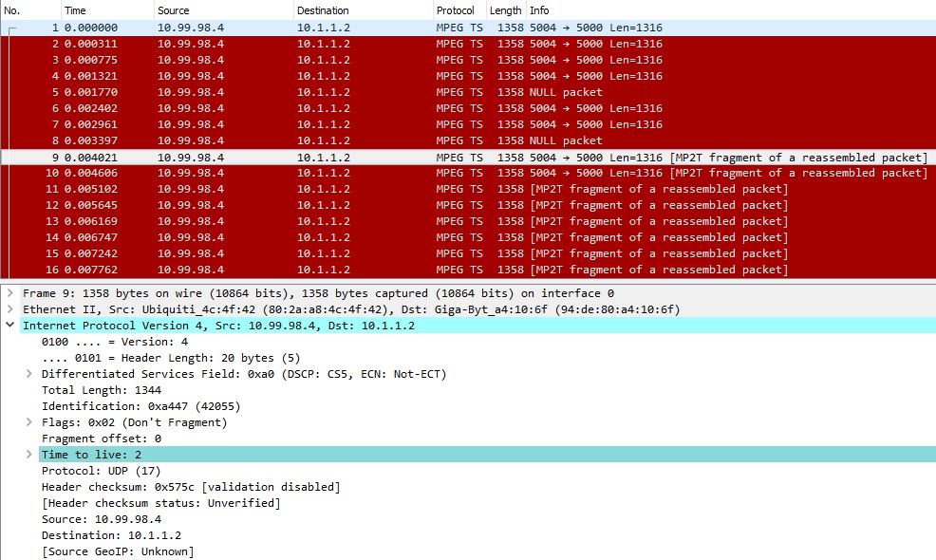Expand the Differentiated Services Field entry
The image size is (936, 560).
click(28, 374)
